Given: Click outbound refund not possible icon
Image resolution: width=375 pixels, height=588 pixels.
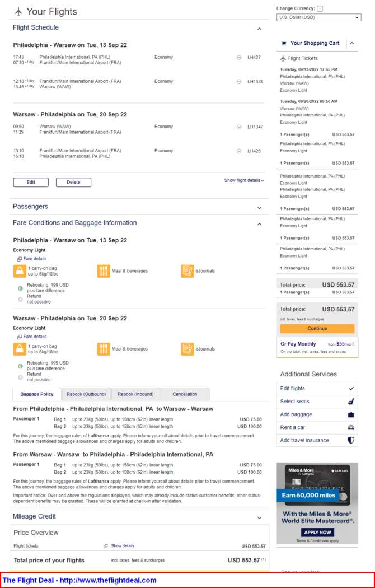Looking at the screenshot, I should pos(21,299).
